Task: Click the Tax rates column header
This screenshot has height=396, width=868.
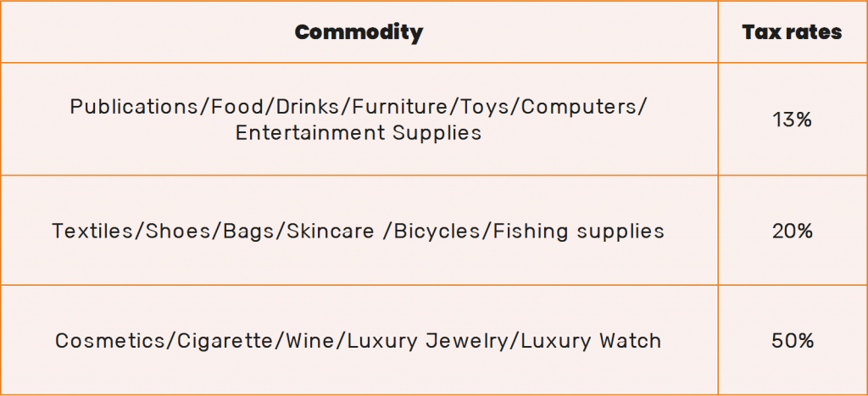Action: (x=793, y=32)
